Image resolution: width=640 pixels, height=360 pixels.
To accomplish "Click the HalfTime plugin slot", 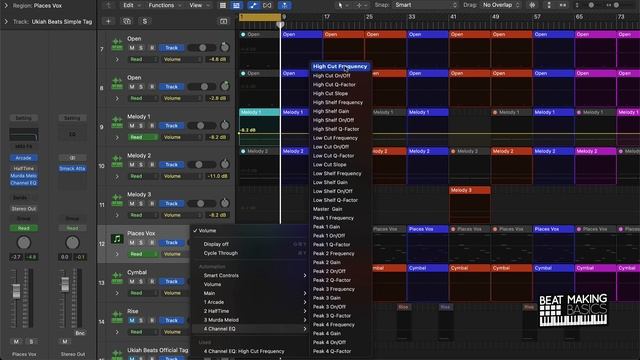I will click(x=24, y=168).
